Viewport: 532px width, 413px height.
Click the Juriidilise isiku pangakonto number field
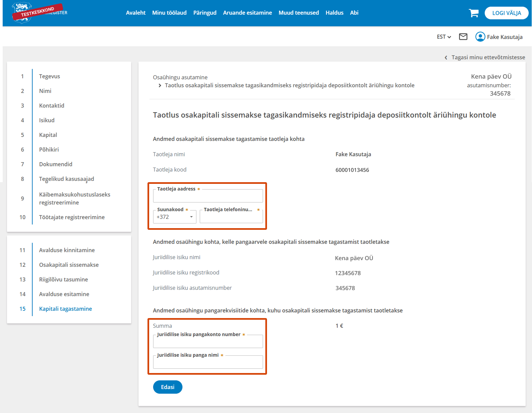pyautogui.click(x=208, y=342)
